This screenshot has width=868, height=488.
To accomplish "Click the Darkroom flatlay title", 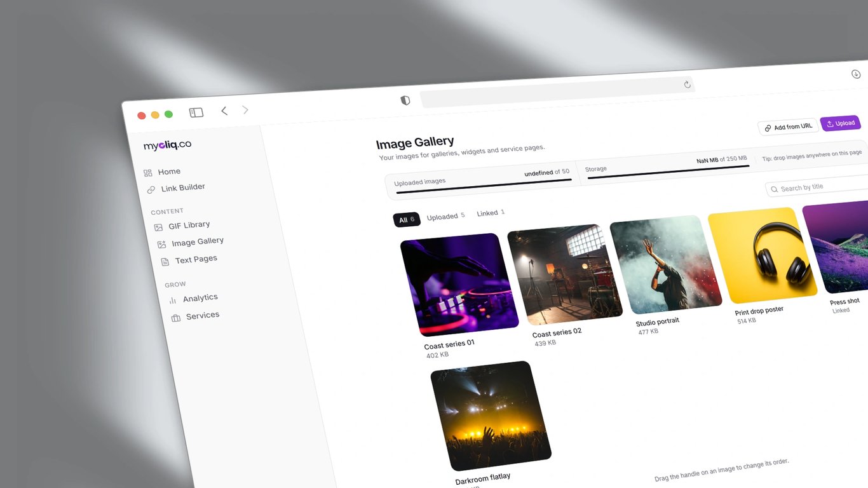I will coord(483,478).
